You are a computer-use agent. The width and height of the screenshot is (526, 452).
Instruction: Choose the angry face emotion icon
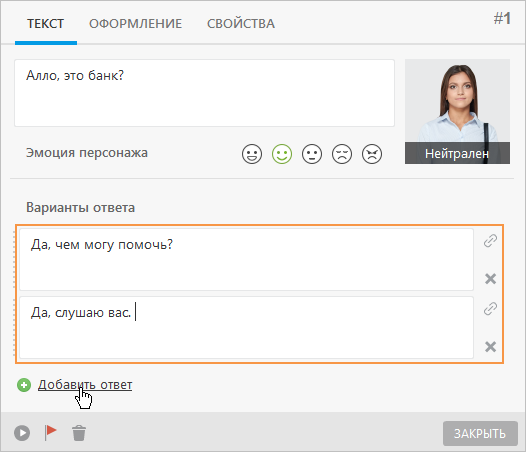pyautogui.click(x=372, y=154)
